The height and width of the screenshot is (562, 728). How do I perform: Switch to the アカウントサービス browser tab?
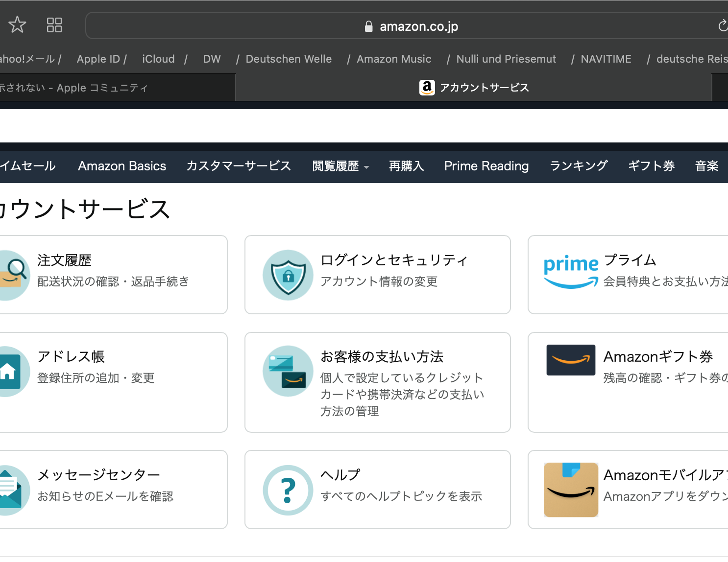click(474, 88)
